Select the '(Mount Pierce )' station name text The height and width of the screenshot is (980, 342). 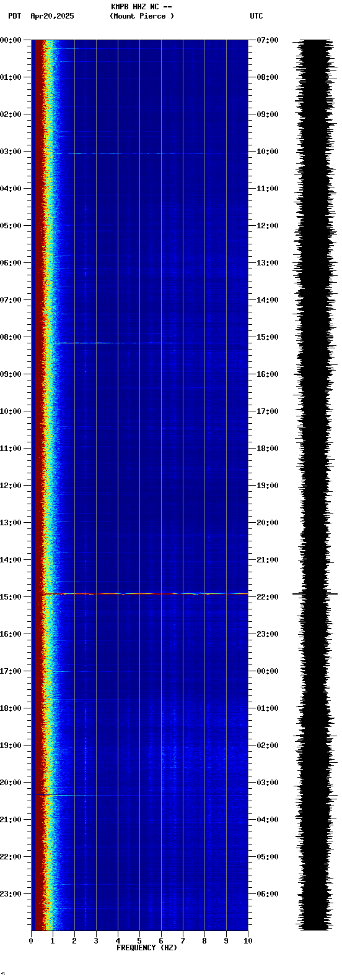tap(142, 16)
